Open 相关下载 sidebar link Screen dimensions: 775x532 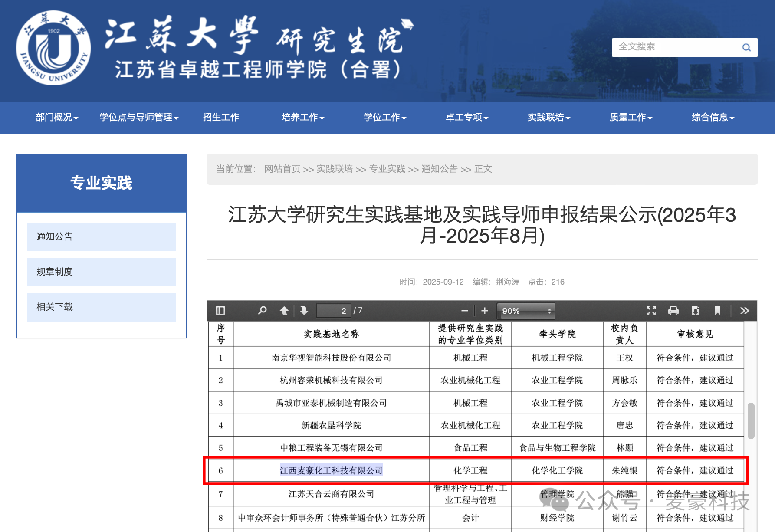coord(102,307)
